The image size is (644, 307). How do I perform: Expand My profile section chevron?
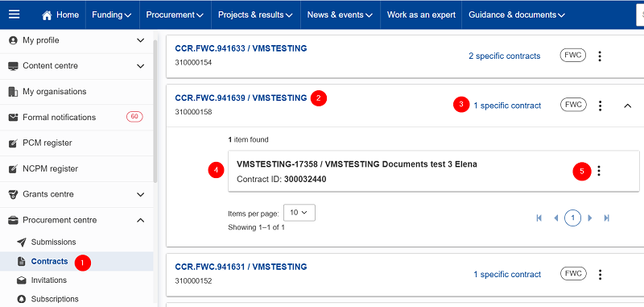pyautogui.click(x=140, y=40)
